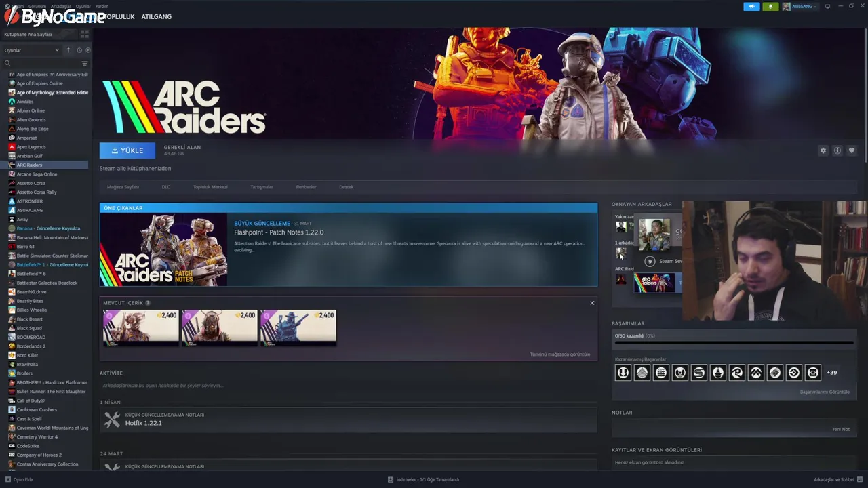The image size is (868, 488).
Task: Open the Arkadaşlar menu
Action: click(61, 6)
